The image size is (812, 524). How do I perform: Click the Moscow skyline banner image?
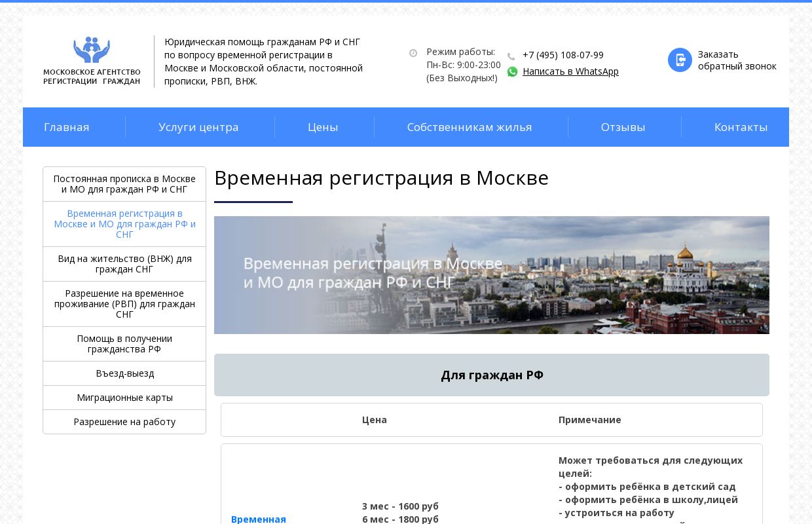coord(492,275)
